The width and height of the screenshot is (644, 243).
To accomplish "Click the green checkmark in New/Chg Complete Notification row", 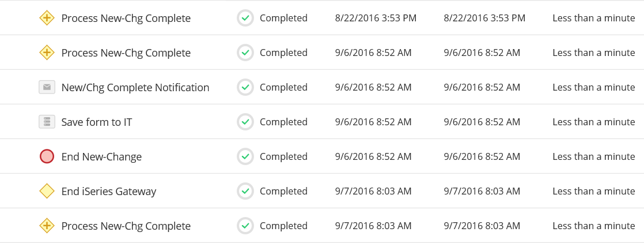I will click(245, 87).
